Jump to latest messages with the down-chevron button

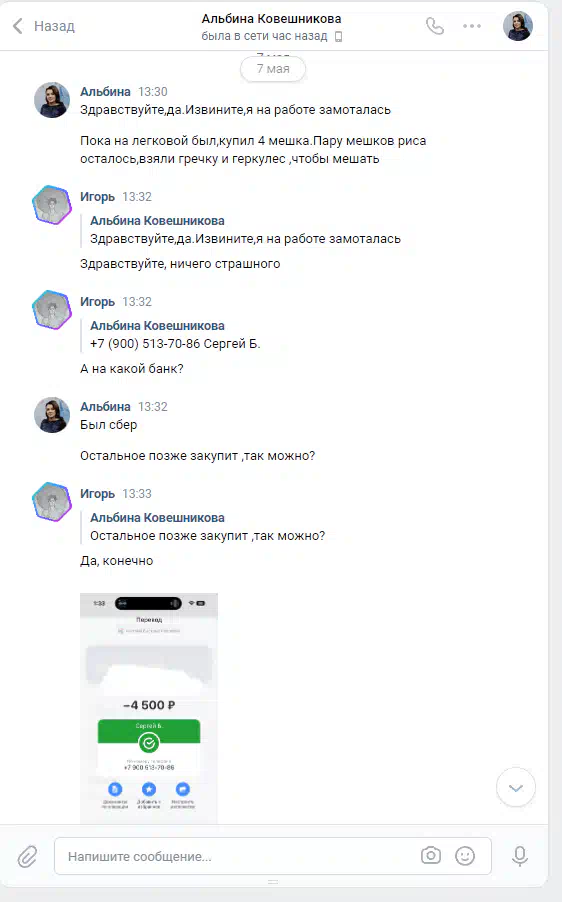pos(516,788)
